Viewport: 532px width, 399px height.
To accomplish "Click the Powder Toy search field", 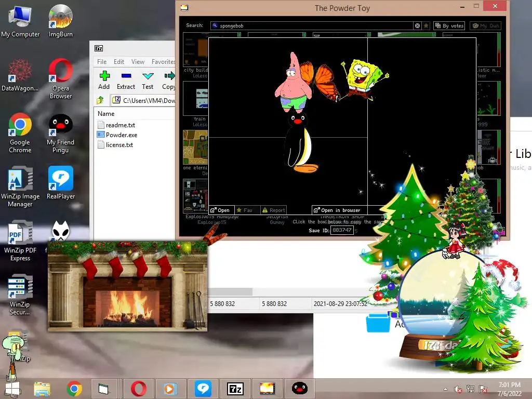I will (x=312, y=26).
